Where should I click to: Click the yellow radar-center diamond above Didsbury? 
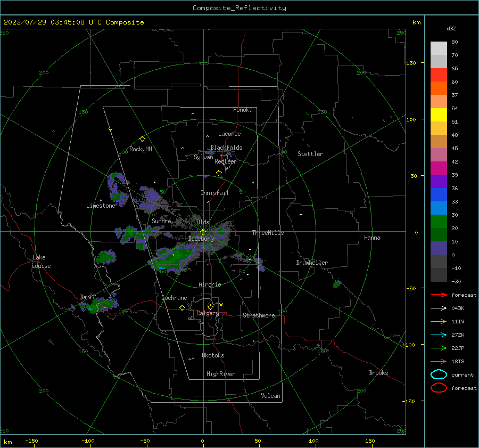click(x=203, y=232)
